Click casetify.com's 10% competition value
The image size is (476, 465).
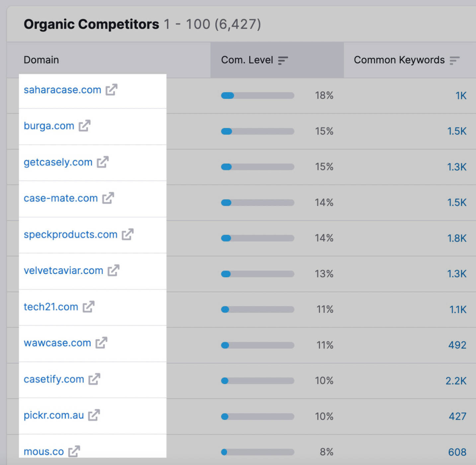[324, 381]
